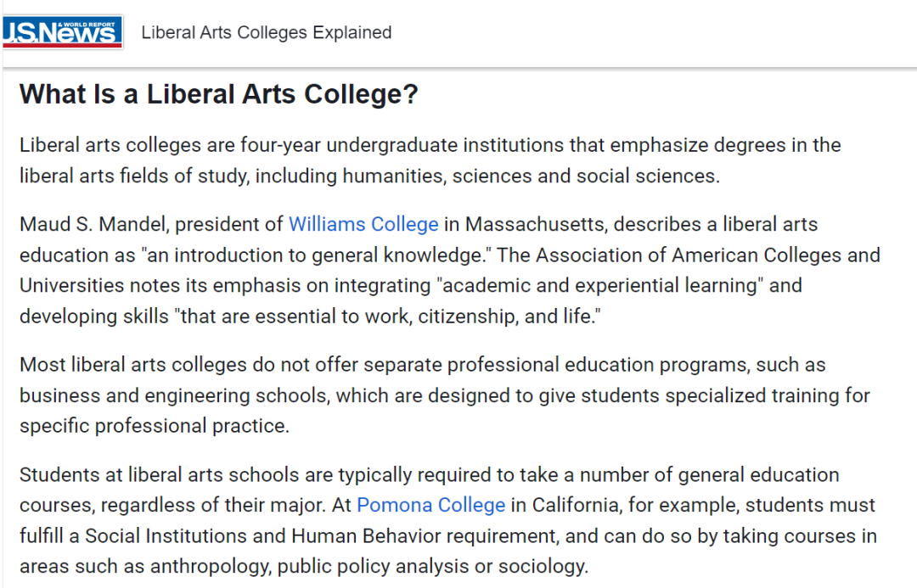The height and width of the screenshot is (588, 917).
Task: Click the phrase "specific professional practice"
Action: (153, 426)
